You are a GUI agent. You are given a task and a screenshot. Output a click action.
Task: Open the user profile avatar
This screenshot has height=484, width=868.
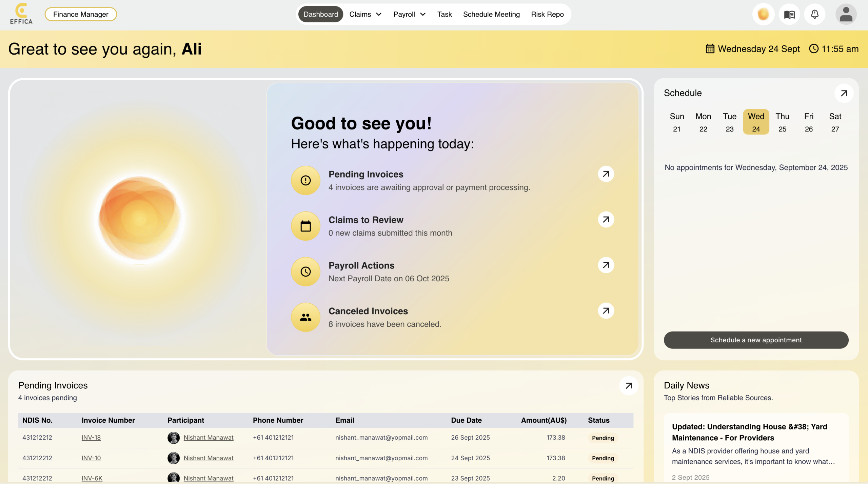point(846,14)
